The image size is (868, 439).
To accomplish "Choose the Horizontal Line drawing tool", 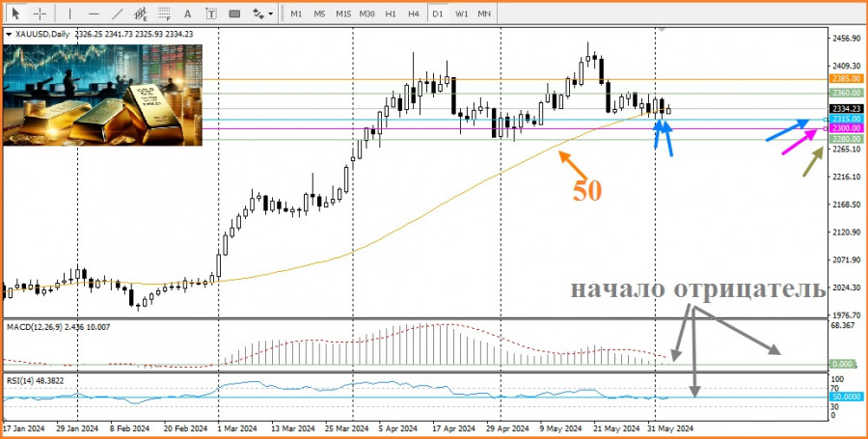I will tap(94, 14).
